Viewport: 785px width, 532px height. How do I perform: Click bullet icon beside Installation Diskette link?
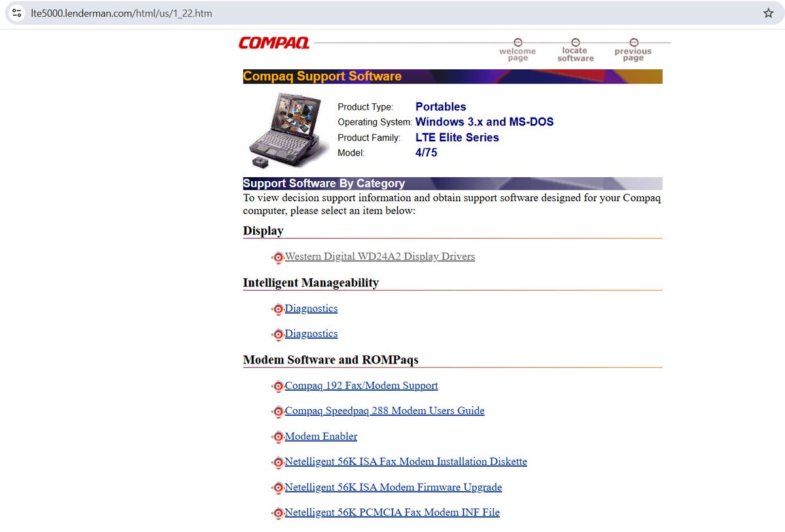[x=278, y=462]
